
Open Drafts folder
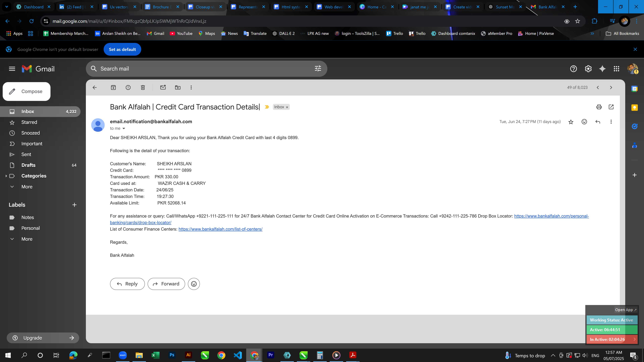point(40,165)
